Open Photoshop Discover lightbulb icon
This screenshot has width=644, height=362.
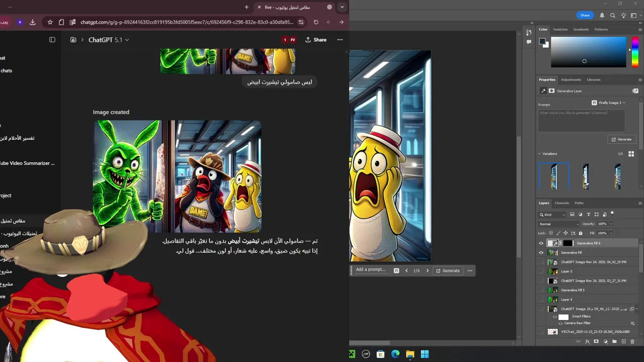click(623, 16)
